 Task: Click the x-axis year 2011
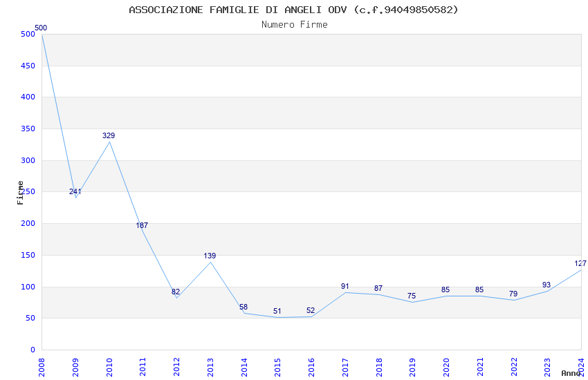(143, 367)
